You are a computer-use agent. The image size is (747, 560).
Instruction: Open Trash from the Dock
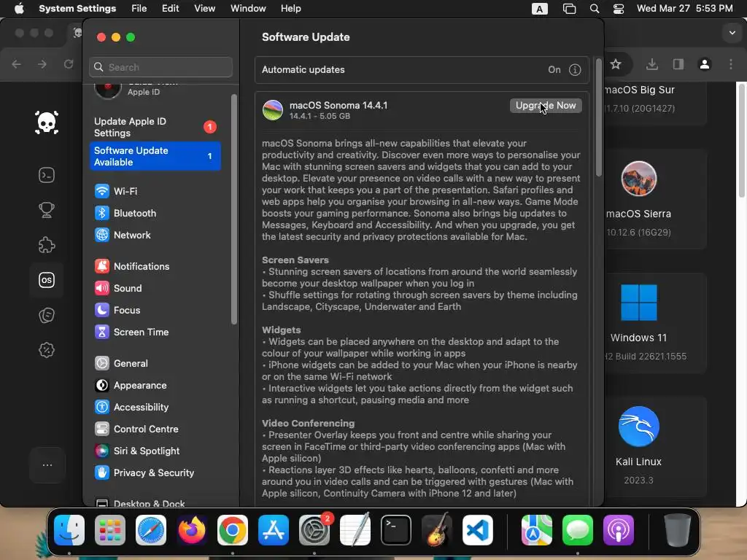point(678,530)
